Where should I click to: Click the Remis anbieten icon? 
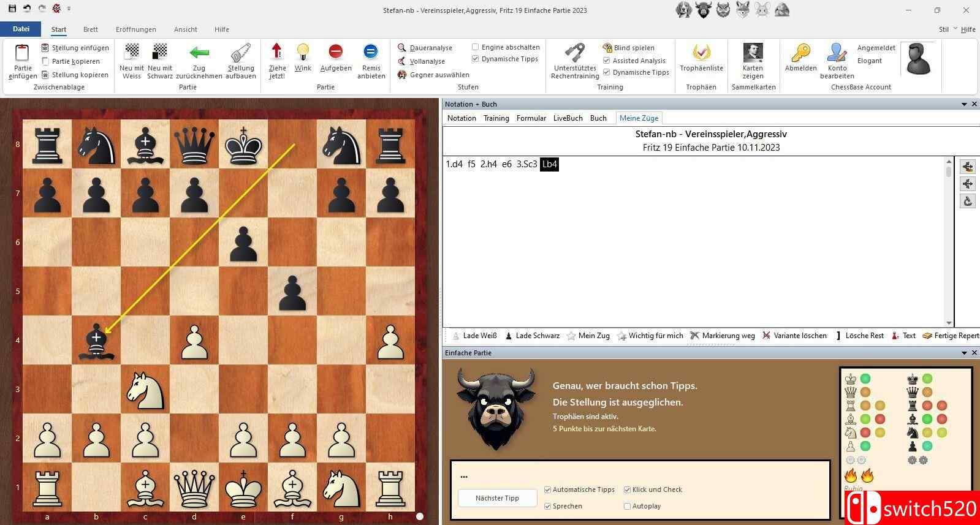(371, 51)
